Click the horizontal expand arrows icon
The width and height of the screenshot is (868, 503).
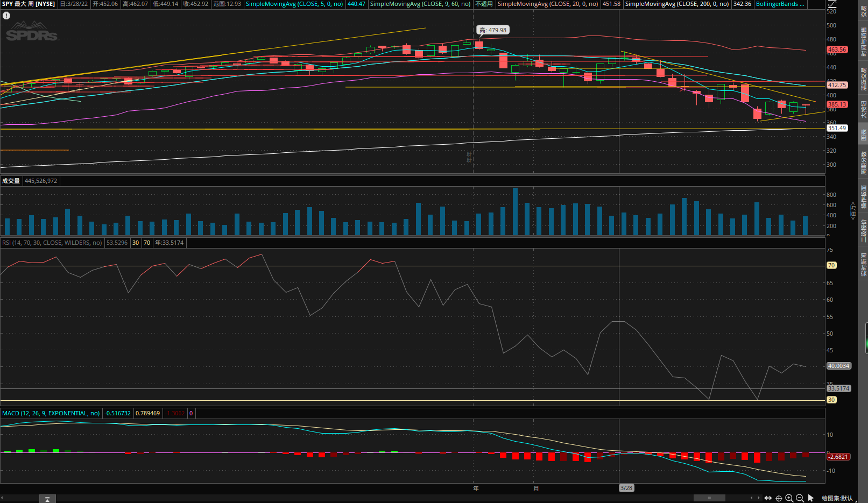pos(768,498)
